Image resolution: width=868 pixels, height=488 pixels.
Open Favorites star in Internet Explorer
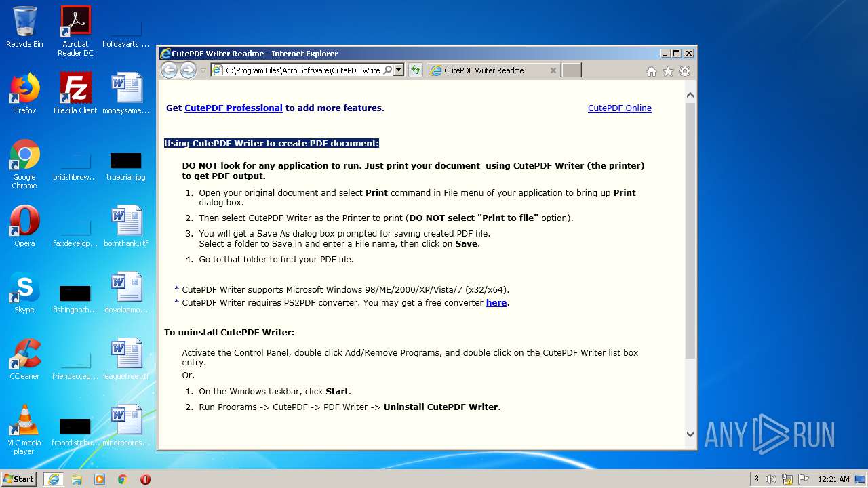pyautogui.click(x=668, y=71)
